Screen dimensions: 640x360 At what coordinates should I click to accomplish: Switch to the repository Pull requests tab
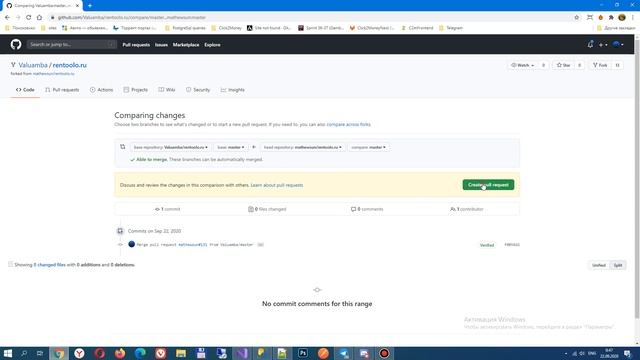[x=62, y=90]
